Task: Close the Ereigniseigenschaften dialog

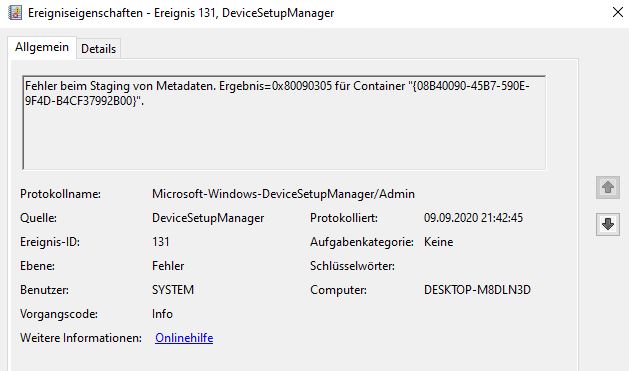Action: pyautogui.click(x=618, y=12)
